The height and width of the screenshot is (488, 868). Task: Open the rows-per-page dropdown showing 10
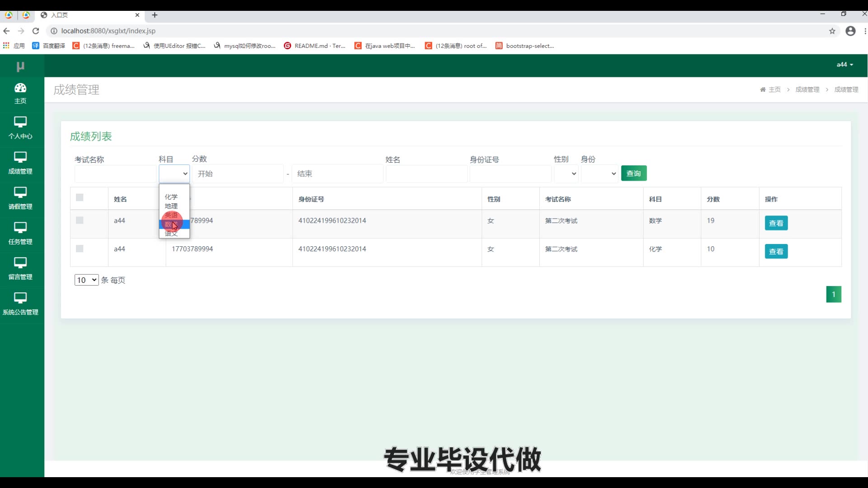86,280
